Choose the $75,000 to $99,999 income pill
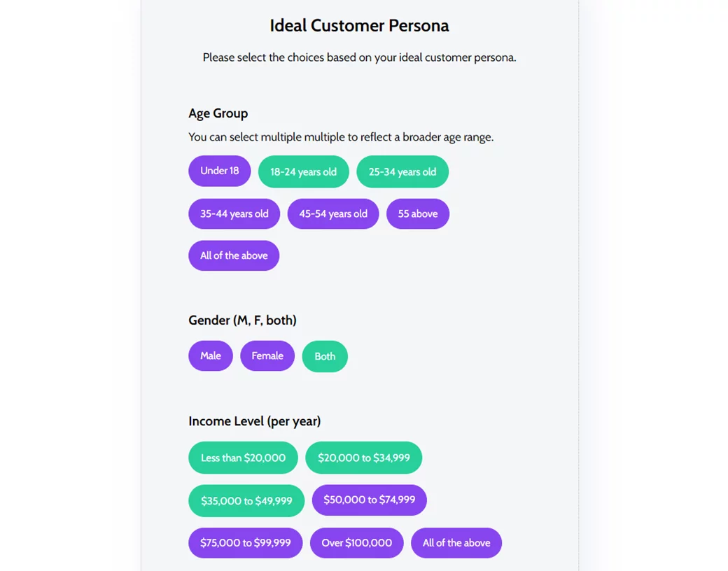 [245, 543]
